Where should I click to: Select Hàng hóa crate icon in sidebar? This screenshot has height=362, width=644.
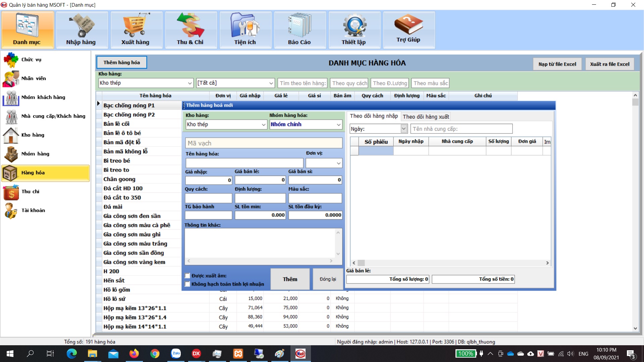point(10,173)
